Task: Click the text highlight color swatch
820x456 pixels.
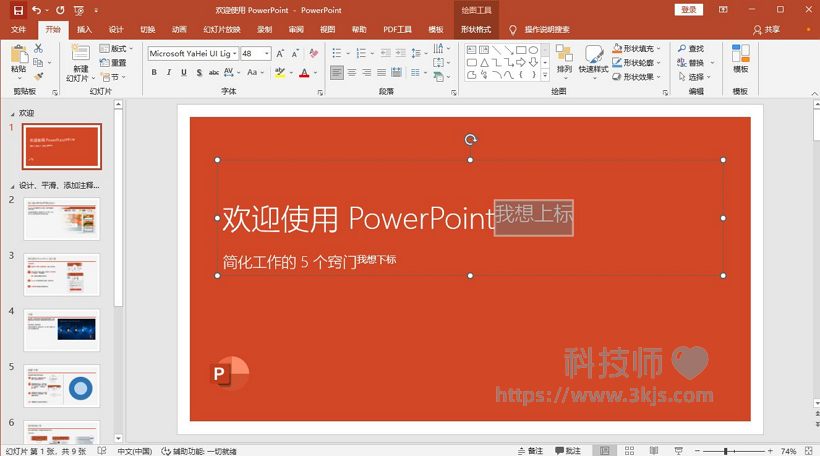Action: (280, 73)
